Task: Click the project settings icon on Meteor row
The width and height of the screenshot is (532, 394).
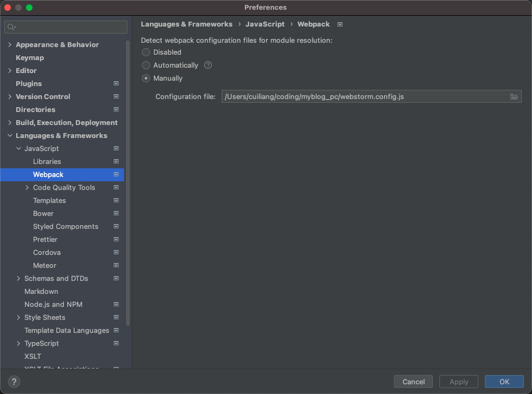Action: pyautogui.click(x=116, y=266)
